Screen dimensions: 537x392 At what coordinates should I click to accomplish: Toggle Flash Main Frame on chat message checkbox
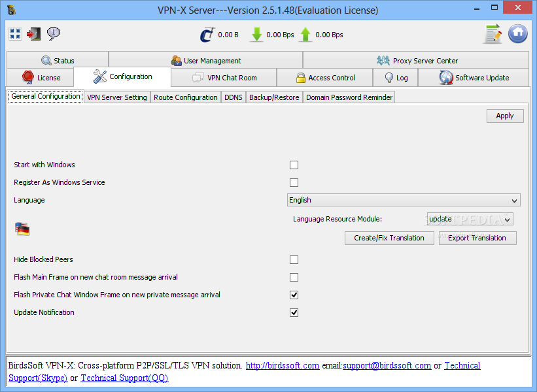click(x=294, y=277)
